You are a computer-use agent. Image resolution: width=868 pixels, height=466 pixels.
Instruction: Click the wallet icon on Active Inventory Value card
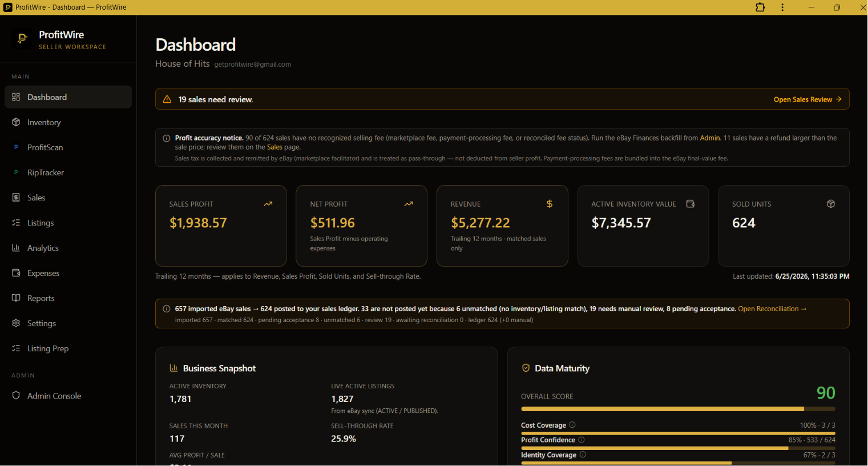pyautogui.click(x=690, y=204)
